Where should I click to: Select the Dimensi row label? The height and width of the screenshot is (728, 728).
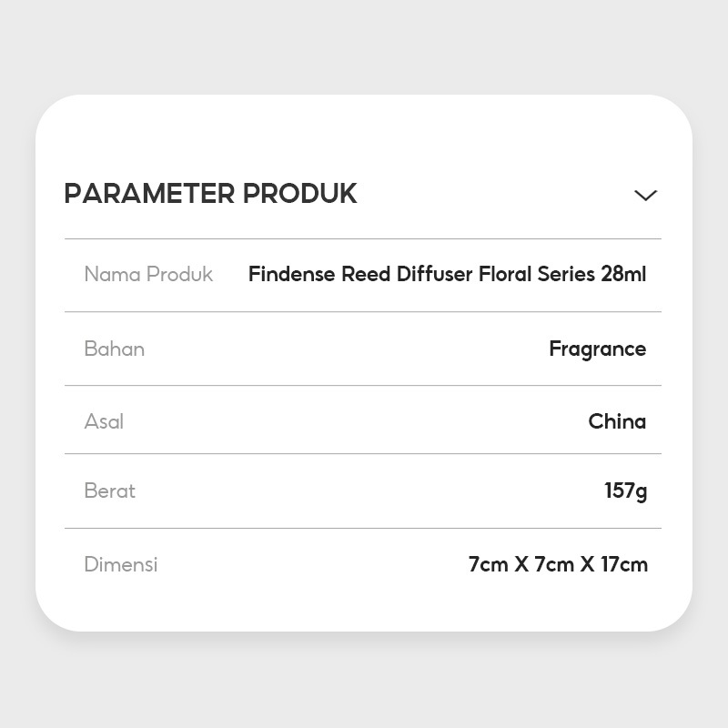pyautogui.click(x=121, y=564)
